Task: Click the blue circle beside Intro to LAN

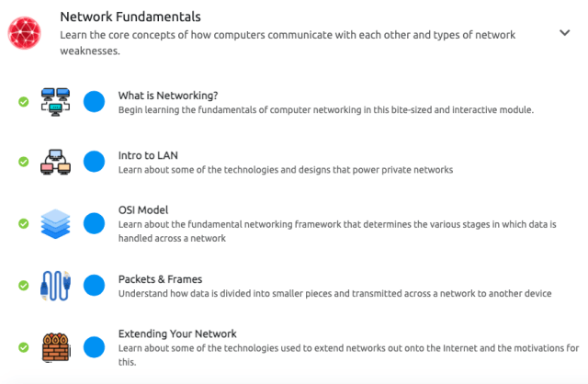Action: point(94,162)
